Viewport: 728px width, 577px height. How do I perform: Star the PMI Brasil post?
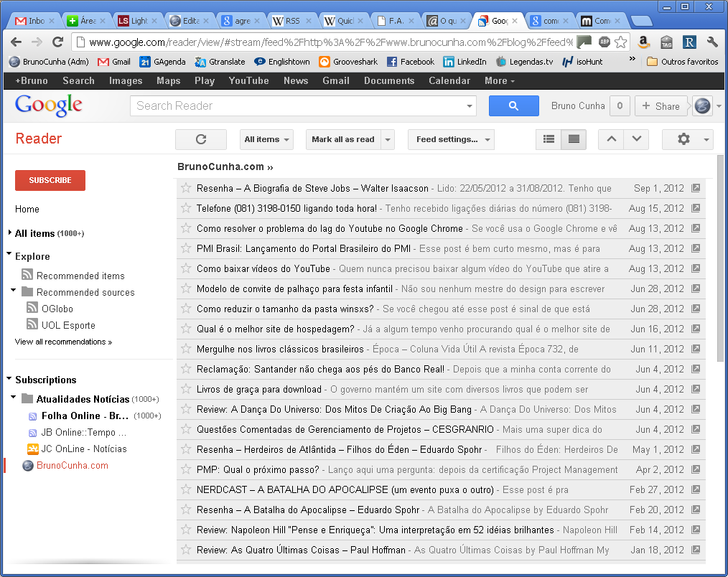[186, 248]
